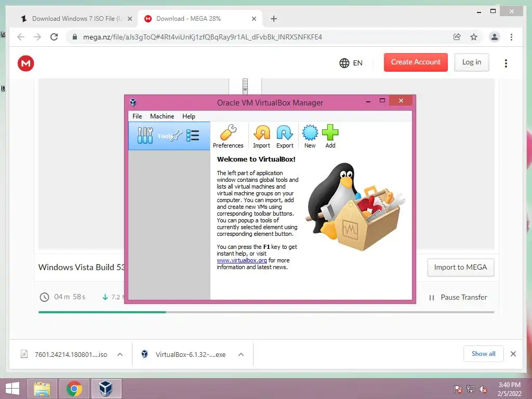Go forward in Chrome
The width and height of the screenshot is (532, 399).
[37, 37]
